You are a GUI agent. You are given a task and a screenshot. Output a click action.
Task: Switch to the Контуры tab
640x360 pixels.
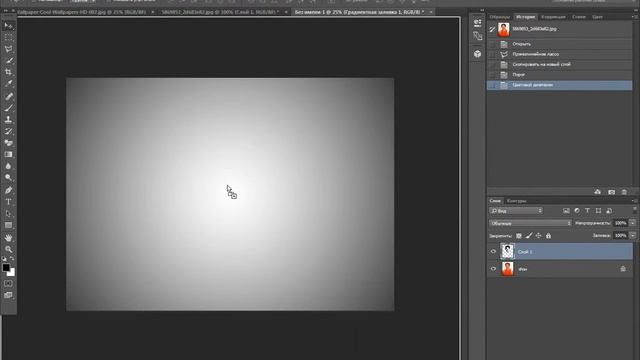(x=516, y=201)
